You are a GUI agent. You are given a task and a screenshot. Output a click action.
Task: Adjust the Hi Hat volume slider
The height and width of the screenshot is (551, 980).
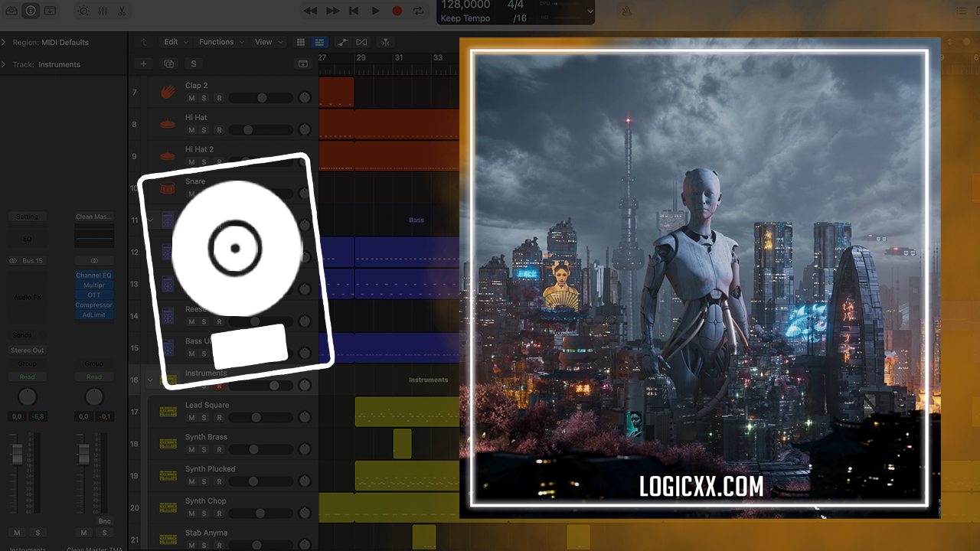[x=260, y=130]
